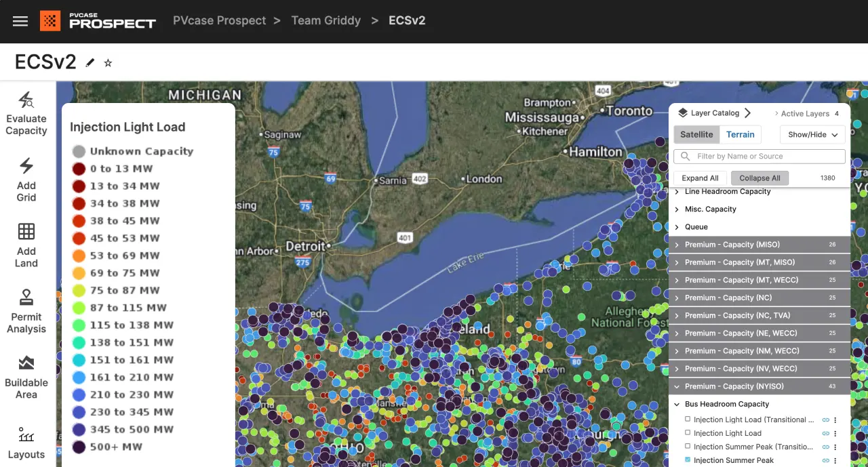This screenshot has width=868, height=467.
Task: Open the Show/Hide dropdown
Action: (x=812, y=134)
